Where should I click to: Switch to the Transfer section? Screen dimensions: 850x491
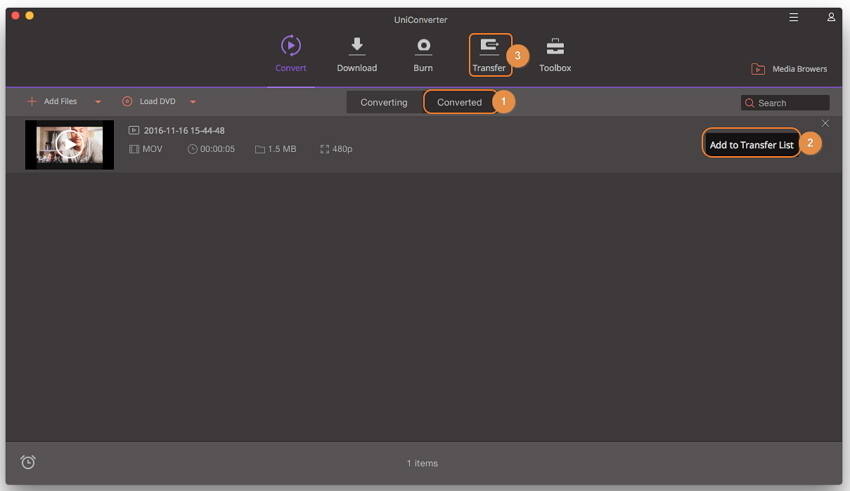pos(490,54)
